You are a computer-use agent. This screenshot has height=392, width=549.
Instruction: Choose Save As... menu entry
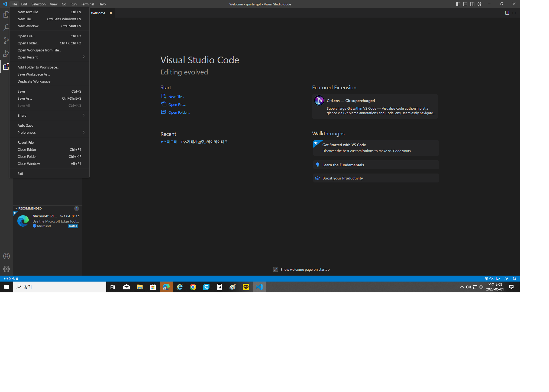pos(50,98)
